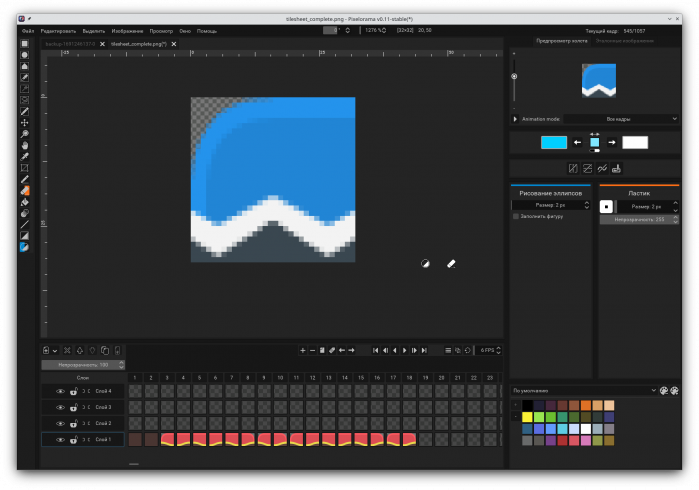Select the Rectangular Selection tool

tap(25, 44)
